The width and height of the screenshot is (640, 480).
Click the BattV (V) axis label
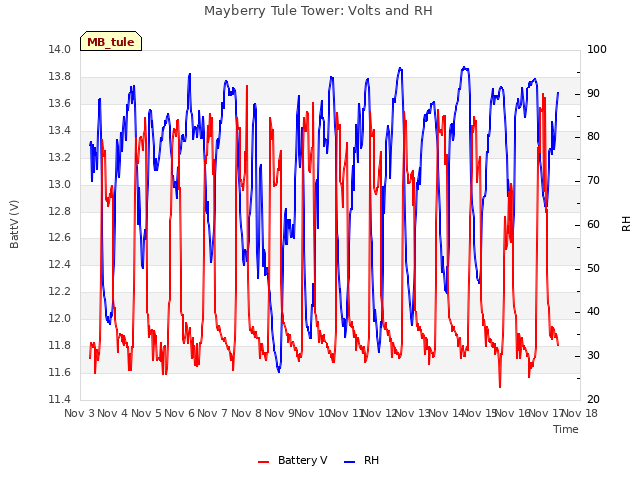14,224
